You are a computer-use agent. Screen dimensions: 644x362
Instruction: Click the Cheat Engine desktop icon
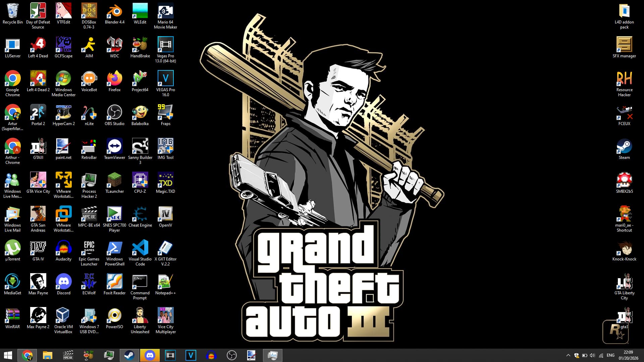coord(140,214)
